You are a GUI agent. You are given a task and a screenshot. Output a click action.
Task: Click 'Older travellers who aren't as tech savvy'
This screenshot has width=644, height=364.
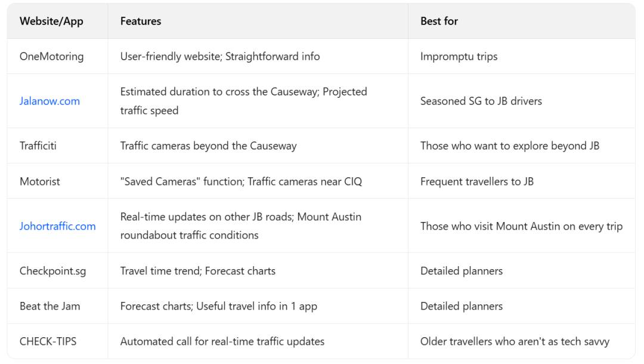click(x=515, y=342)
